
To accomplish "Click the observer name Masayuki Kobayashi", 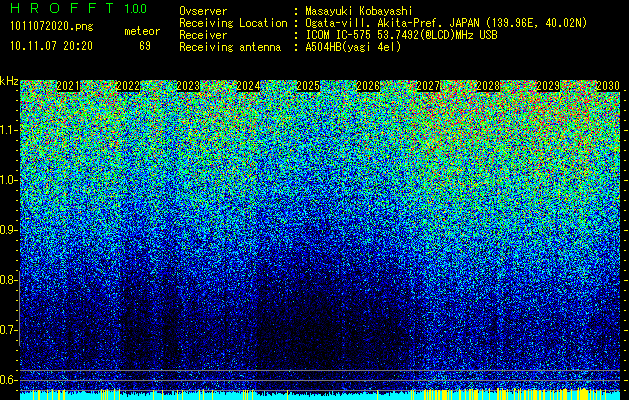I will (x=359, y=11).
